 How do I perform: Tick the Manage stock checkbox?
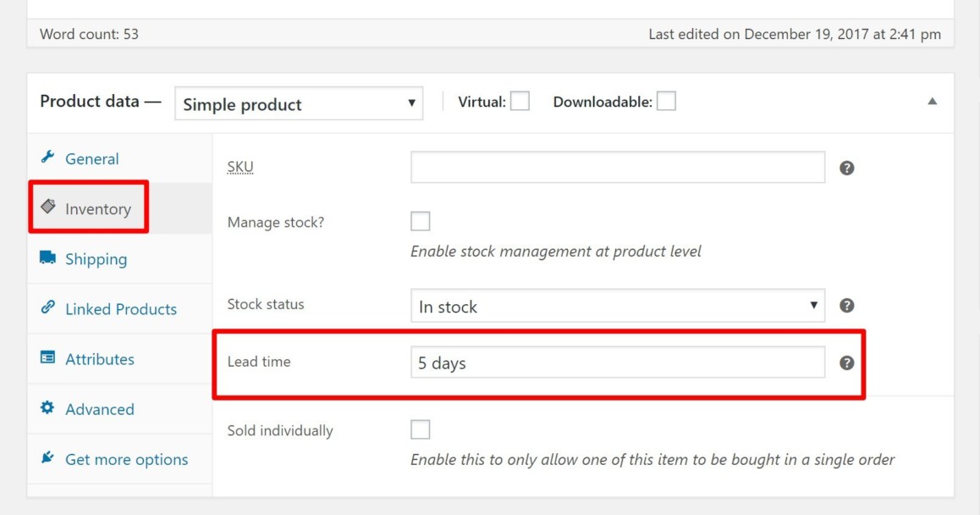[420, 221]
